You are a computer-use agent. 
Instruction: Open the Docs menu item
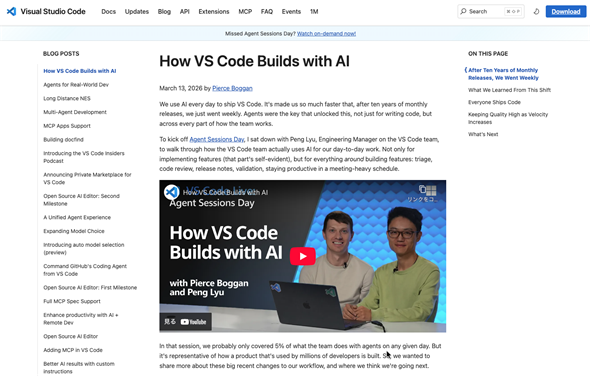click(108, 12)
